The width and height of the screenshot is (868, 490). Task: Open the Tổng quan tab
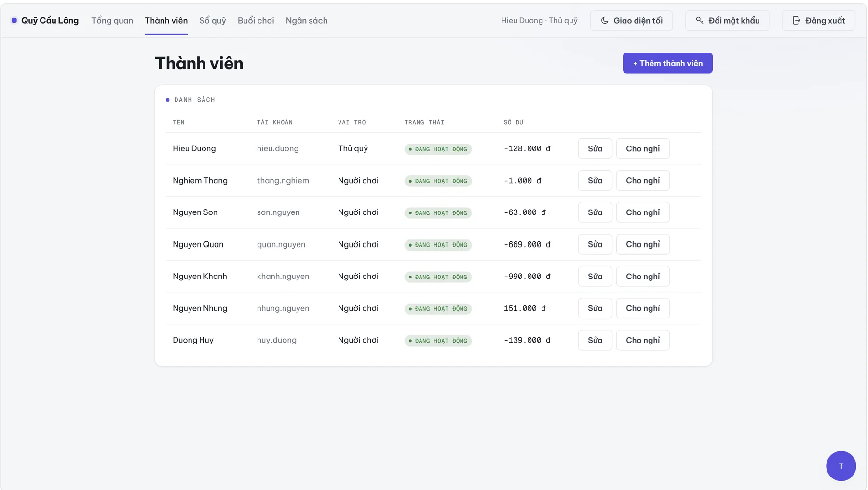point(112,20)
